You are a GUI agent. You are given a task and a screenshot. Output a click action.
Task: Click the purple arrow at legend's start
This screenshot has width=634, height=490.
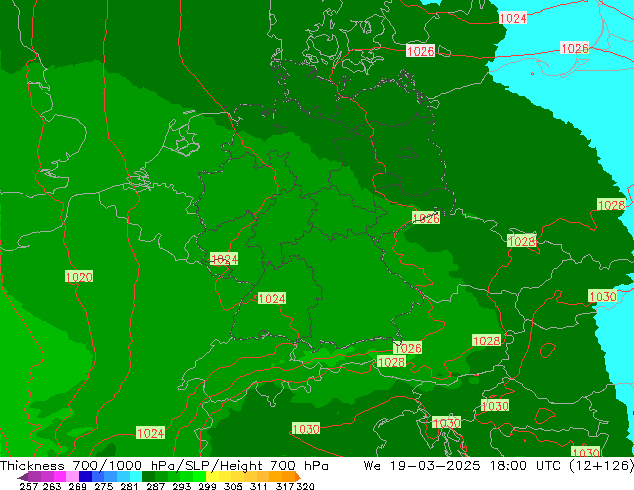coord(23,477)
